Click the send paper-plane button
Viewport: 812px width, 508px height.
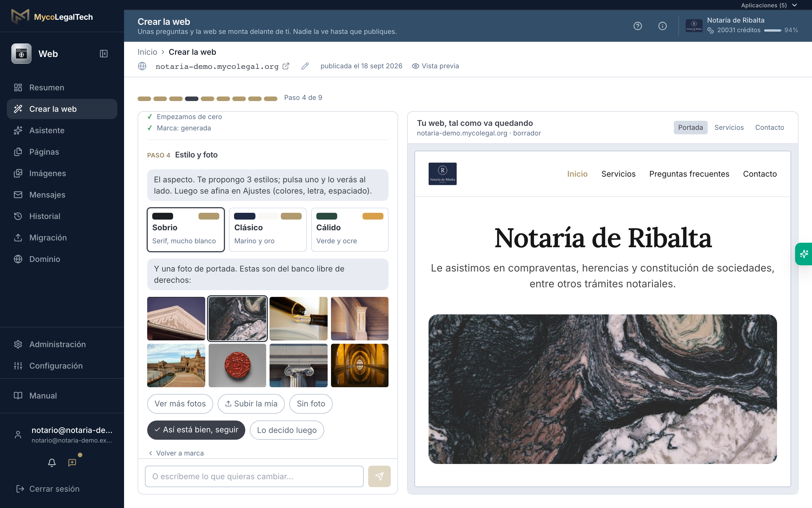point(379,476)
